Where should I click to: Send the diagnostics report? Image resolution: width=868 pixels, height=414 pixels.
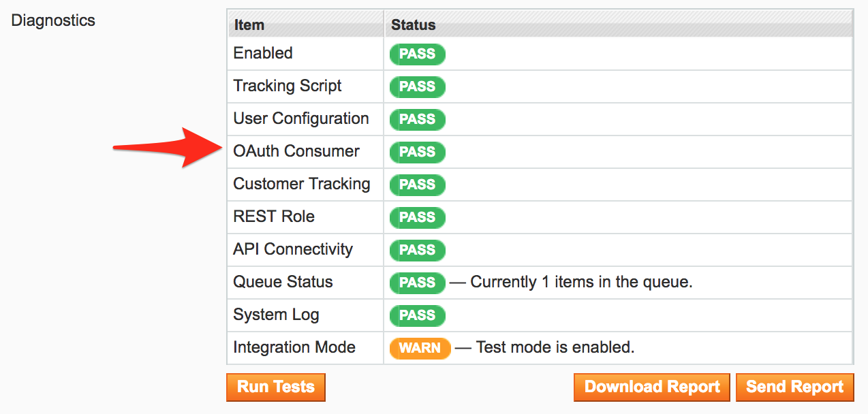coord(794,387)
